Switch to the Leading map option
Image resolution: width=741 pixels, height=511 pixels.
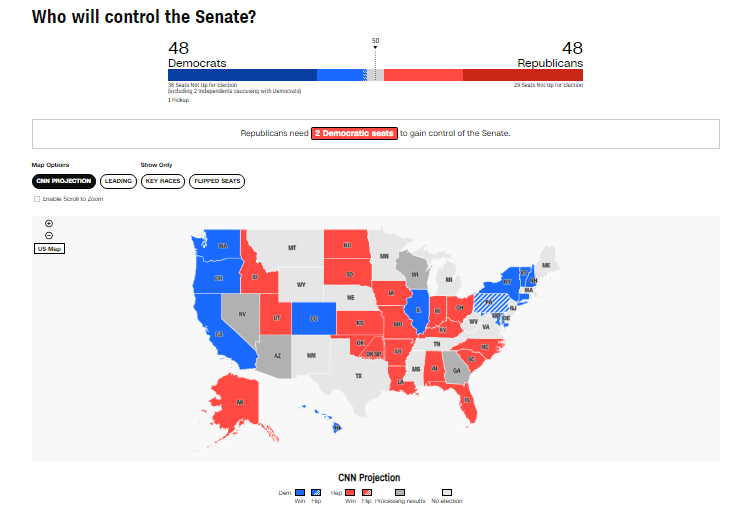118,181
